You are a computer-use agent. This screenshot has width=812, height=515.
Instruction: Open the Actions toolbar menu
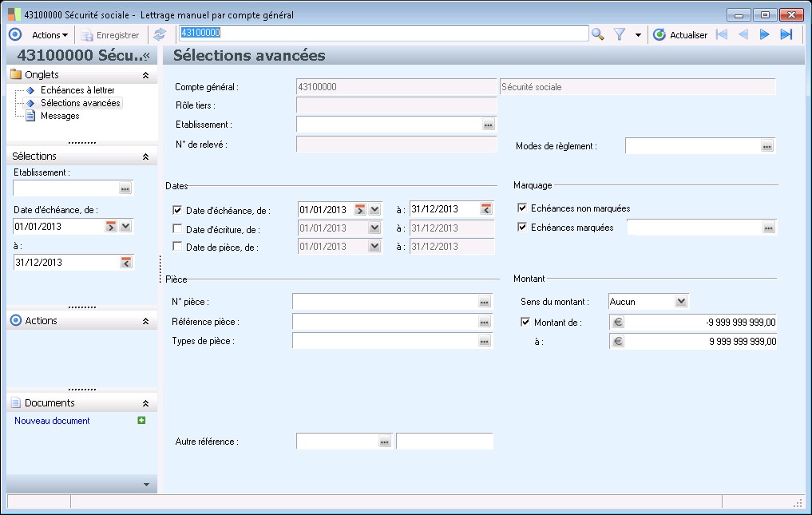tap(50, 35)
